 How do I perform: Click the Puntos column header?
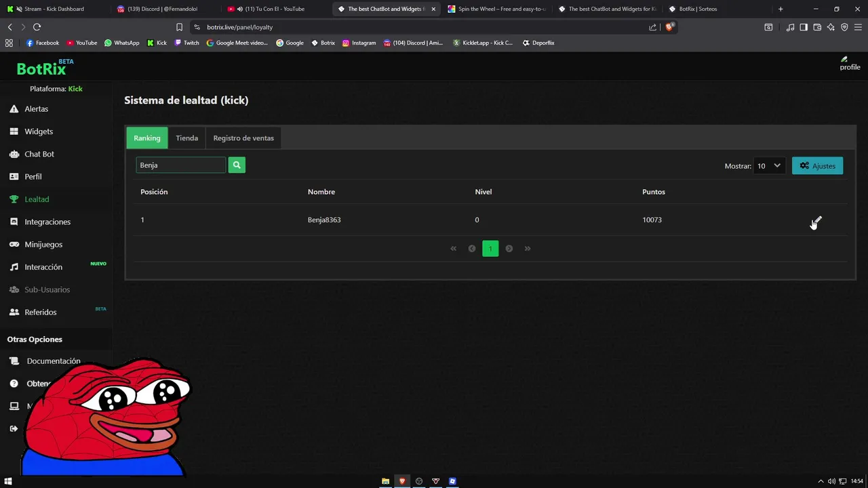click(x=654, y=192)
